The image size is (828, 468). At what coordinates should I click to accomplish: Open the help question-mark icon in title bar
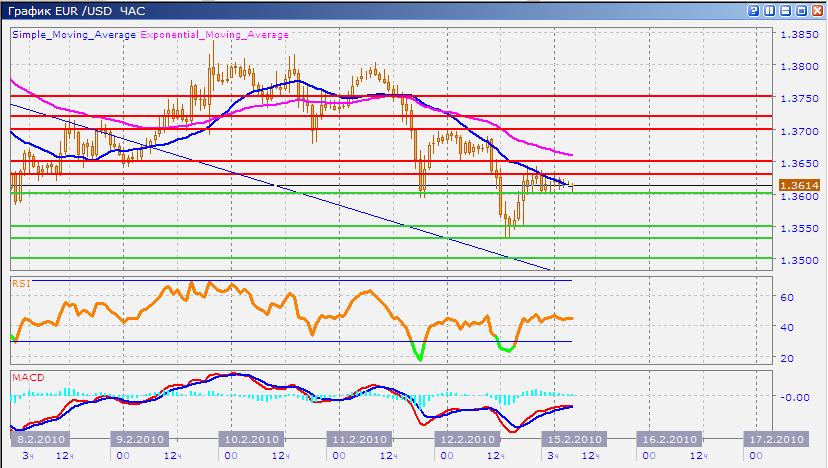pos(754,11)
